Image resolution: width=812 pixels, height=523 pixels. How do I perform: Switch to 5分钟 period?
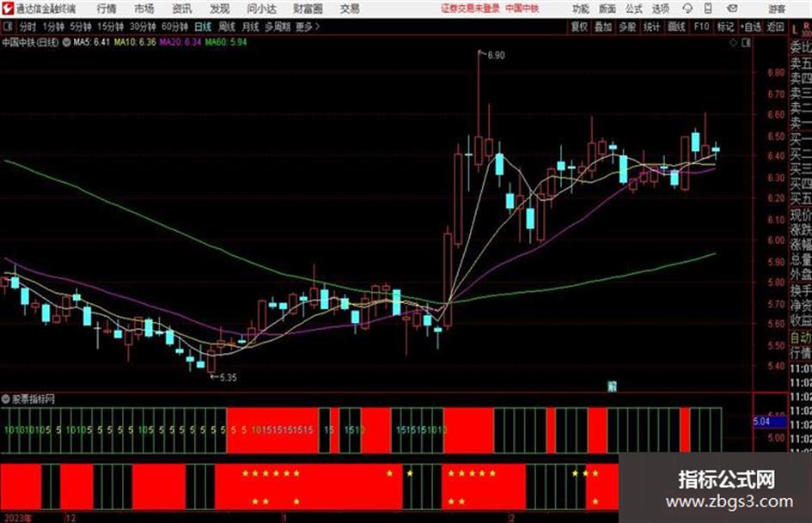click(80, 27)
